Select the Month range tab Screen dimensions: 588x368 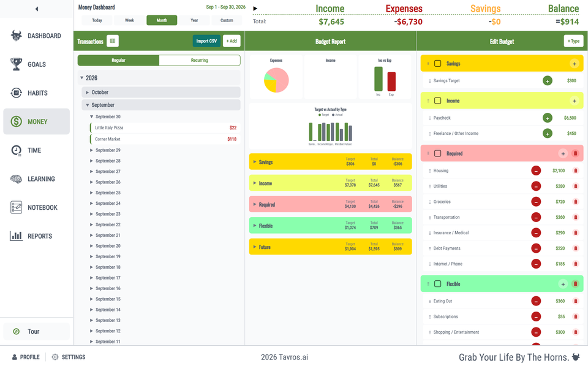[x=162, y=20]
